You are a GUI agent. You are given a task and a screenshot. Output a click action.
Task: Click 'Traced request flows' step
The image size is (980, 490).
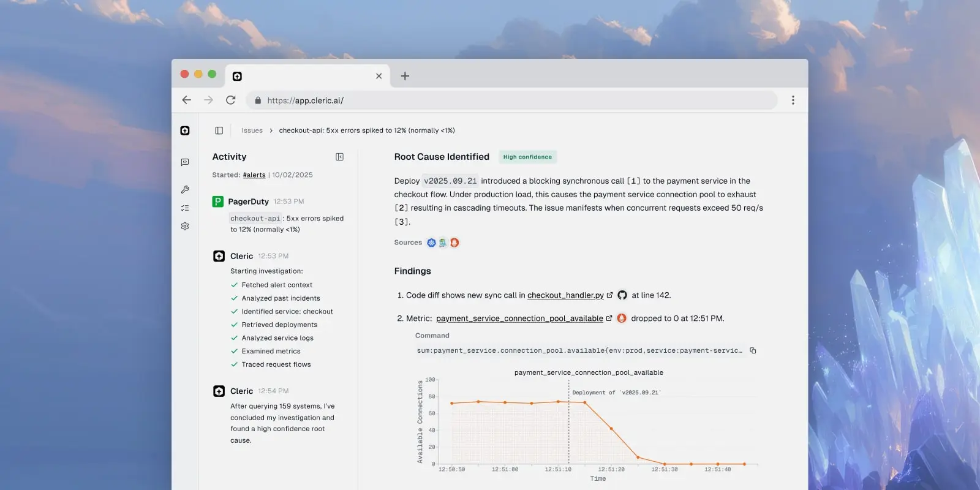pyautogui.click(x=276, y=364)
